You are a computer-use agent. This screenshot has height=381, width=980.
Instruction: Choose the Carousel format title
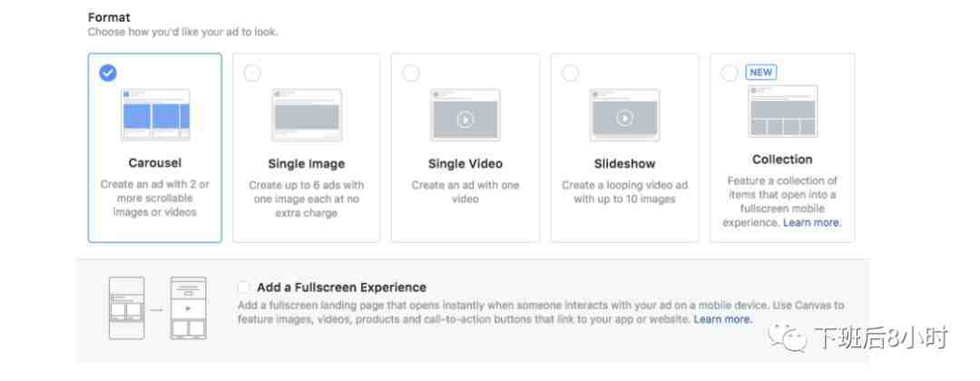(155, 163)
